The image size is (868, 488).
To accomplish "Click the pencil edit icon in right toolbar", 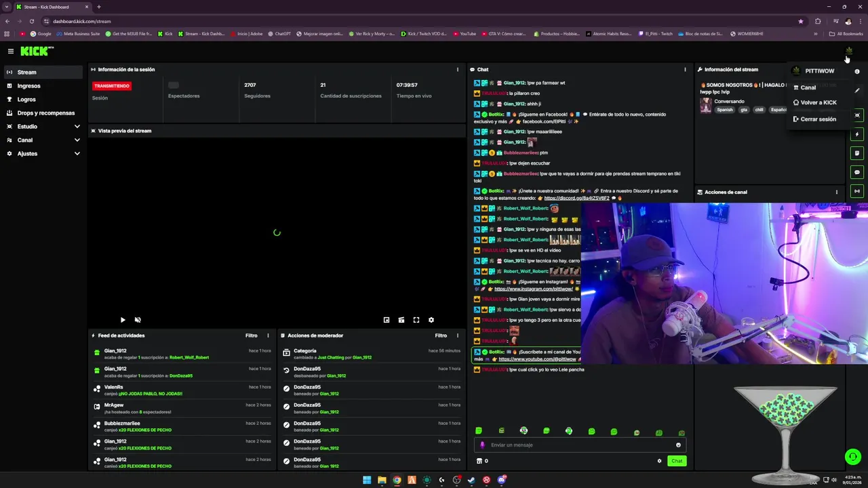I will tap(857, 90).
